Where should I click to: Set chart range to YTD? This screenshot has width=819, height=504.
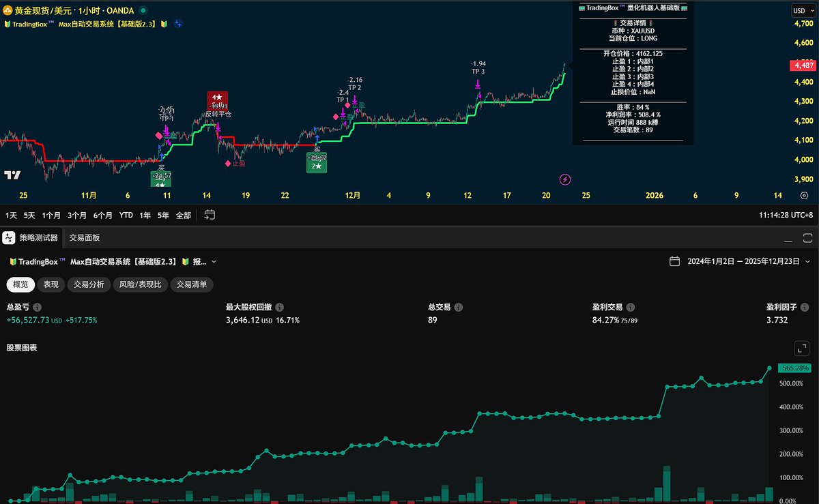(x=126, y=215)
